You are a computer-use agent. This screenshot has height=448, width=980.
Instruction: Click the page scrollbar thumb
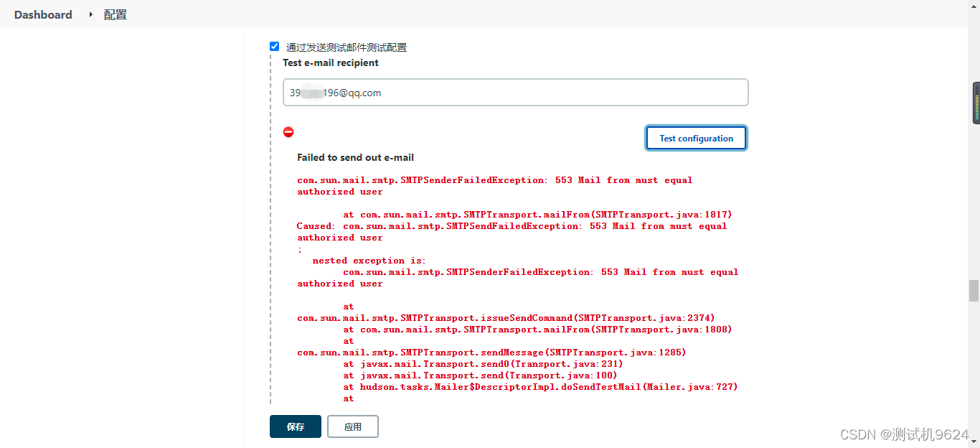point(974,291)
